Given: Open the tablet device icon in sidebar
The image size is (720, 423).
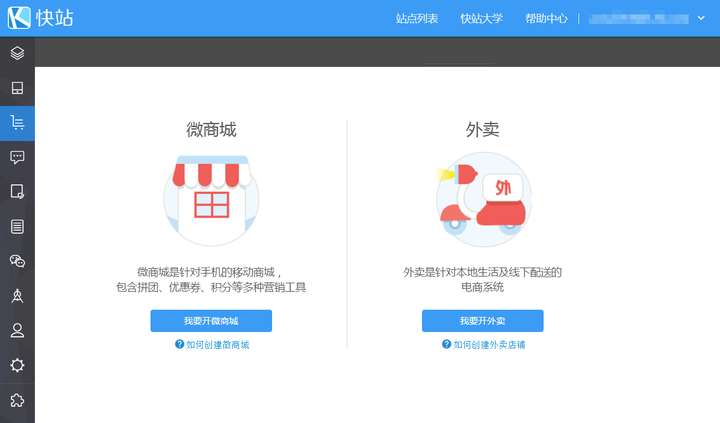Looking at the screenshot, I should click(17, 88).
